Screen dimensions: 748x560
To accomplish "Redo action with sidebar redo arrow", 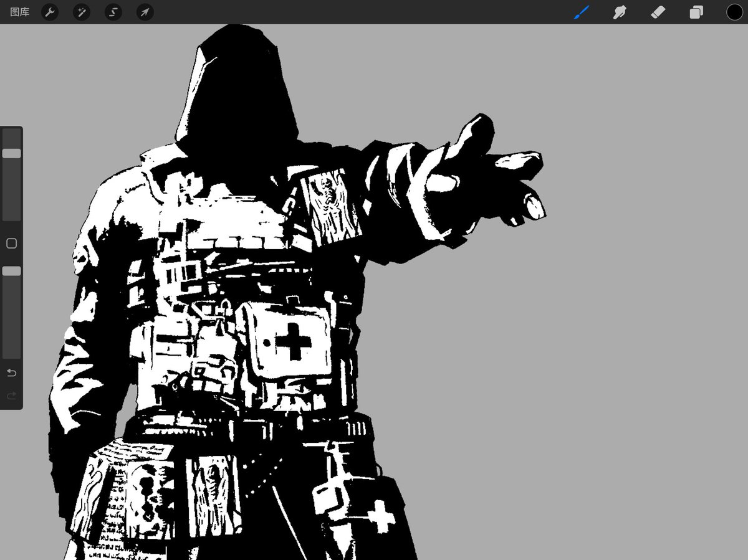I will pos(11,396).
